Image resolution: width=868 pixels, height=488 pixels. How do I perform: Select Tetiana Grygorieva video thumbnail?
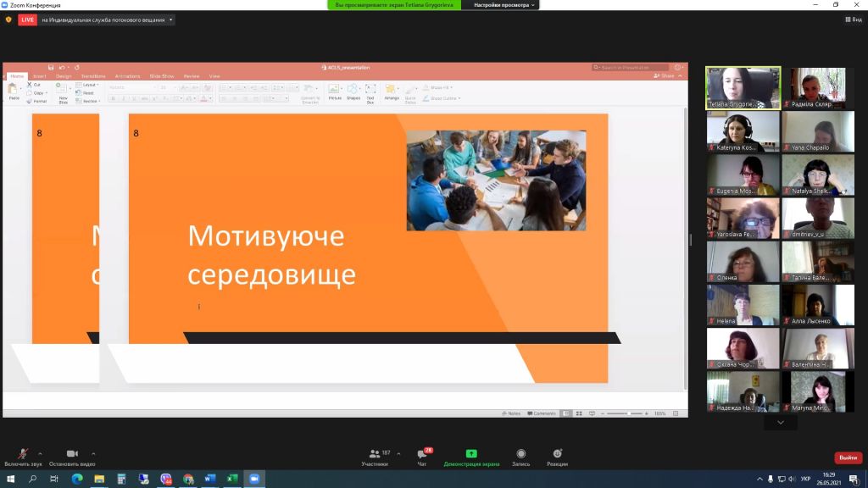click(743, 88)
